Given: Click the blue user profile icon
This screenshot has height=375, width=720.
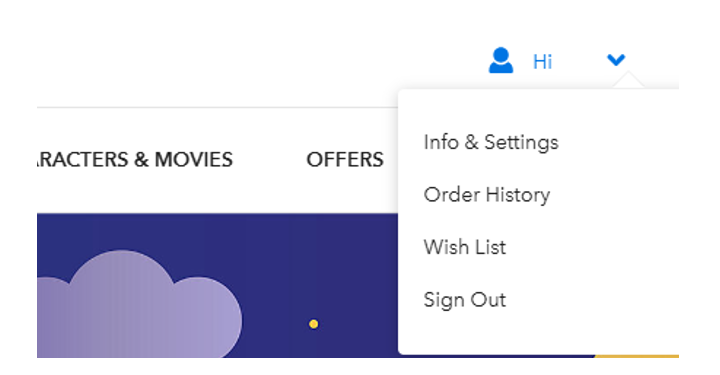Looking at the screenshot, I should 501,60.
